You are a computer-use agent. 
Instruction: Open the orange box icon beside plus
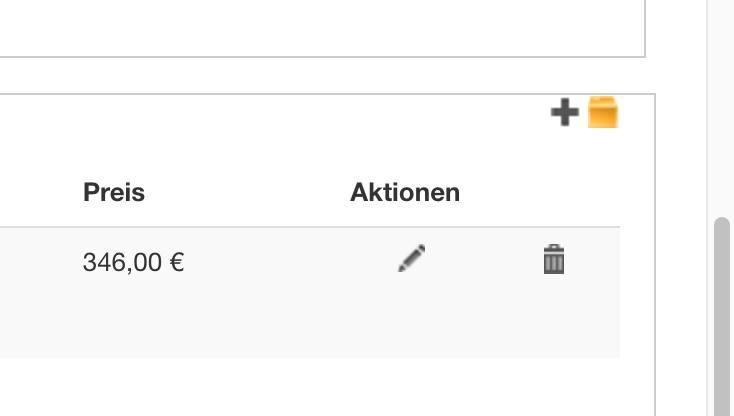click(x=603, y=112)
